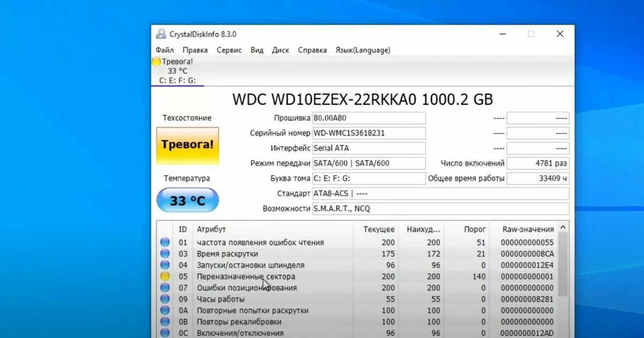Click the Тревога! health status button
644x338 pixels.
point(187,144)
